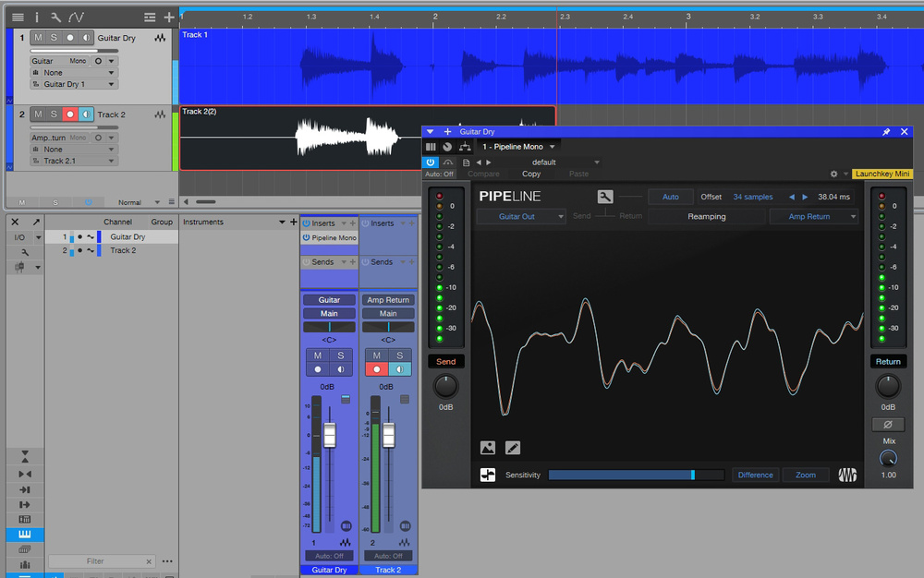This screenshot has width=924, height=578.
Task: Click the load image icon in Pipeline
Action: [488, 448]
